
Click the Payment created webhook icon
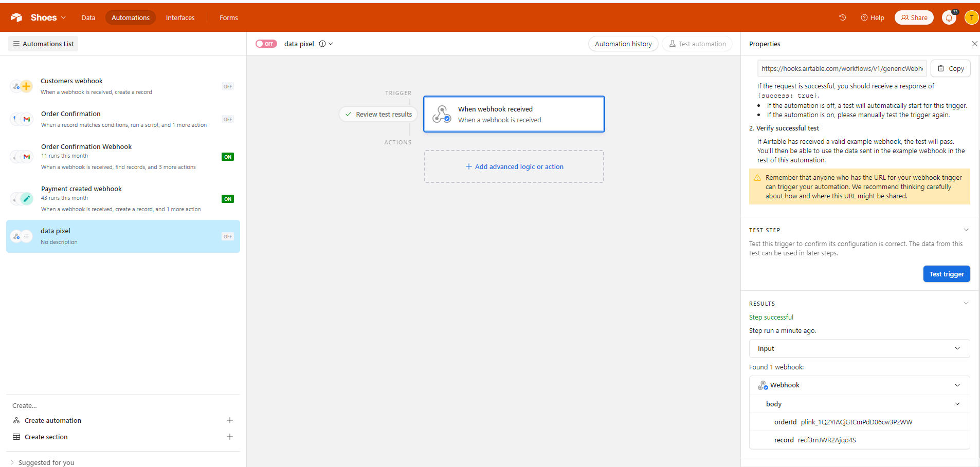(22, 199)
